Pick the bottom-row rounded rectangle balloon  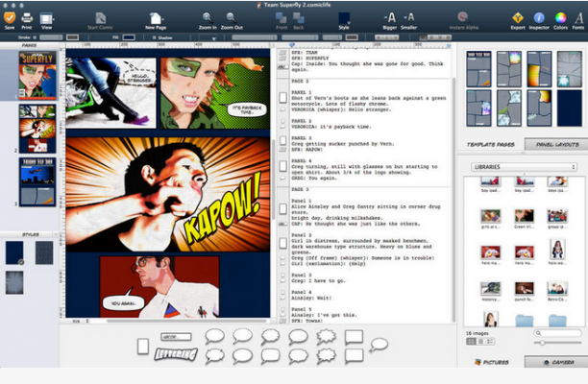270,356
